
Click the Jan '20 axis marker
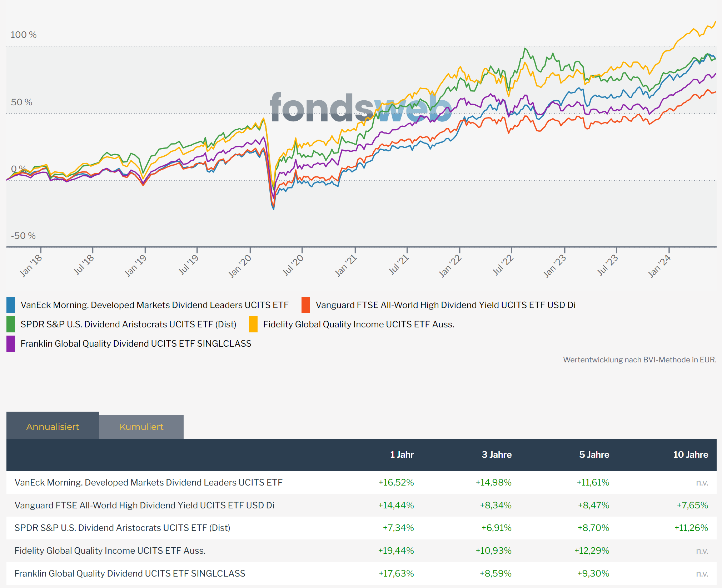click(240, 266)
